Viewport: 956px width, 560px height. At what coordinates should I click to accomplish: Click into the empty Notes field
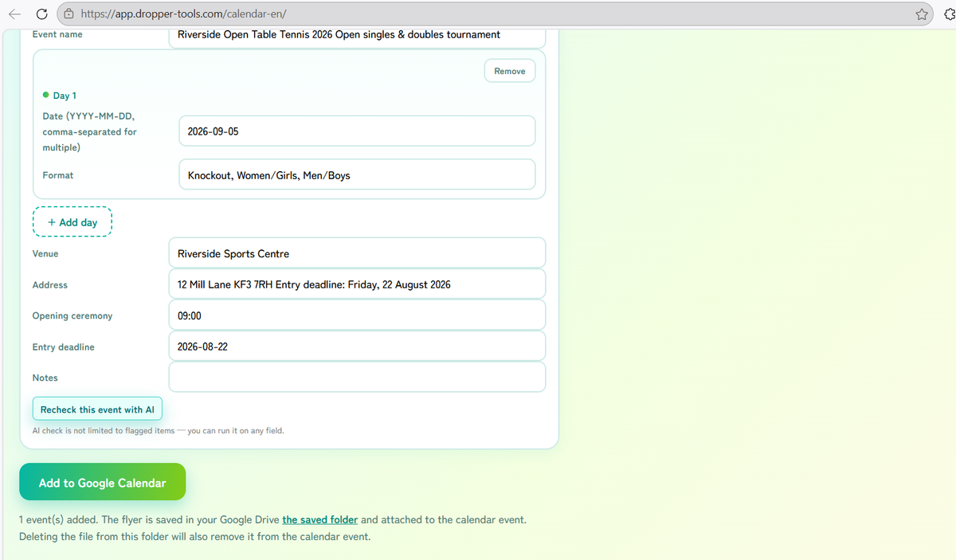[x=357, y=378]
